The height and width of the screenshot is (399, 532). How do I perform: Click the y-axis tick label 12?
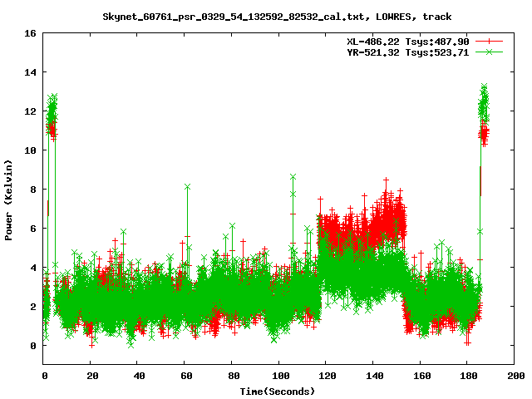coord(30,111)
